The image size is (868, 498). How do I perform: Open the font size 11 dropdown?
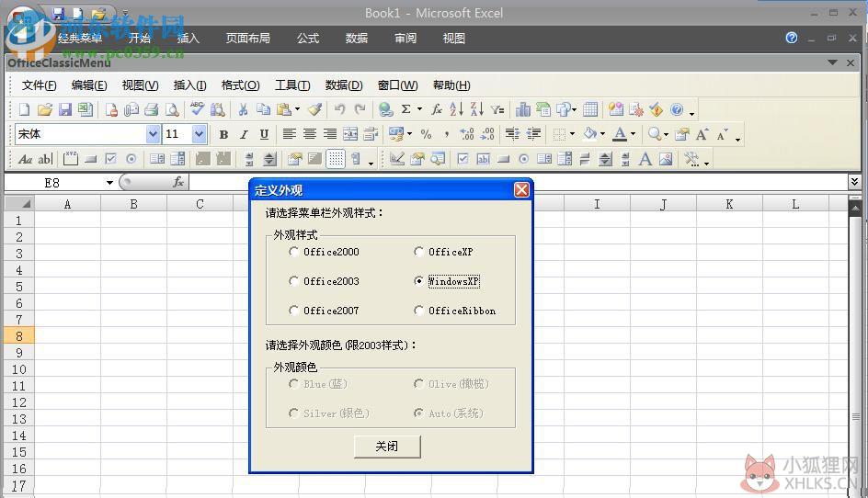coord(200,134)
